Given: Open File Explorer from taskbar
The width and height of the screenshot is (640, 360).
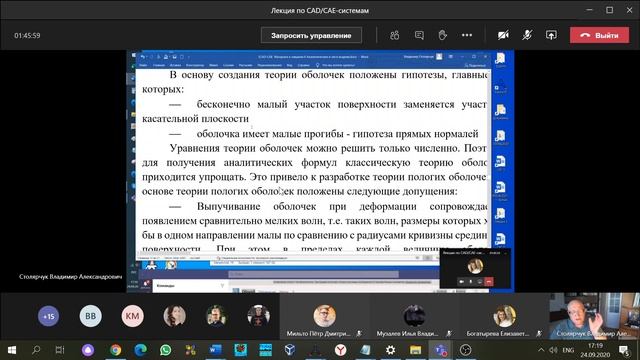Looking at the screenshot, I should [x=416, y=350].
